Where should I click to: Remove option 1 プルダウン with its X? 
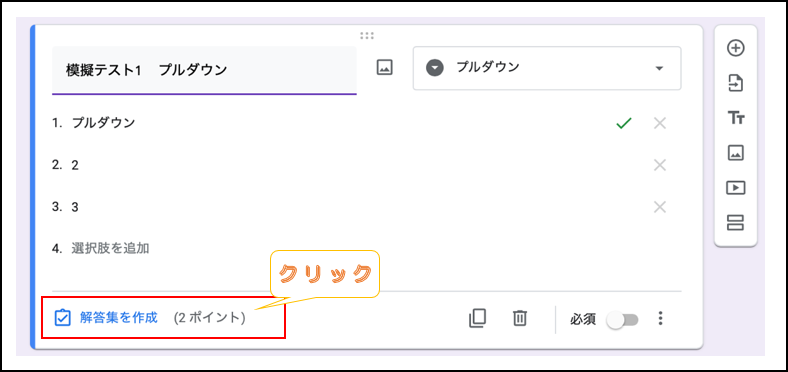point(660,123)
